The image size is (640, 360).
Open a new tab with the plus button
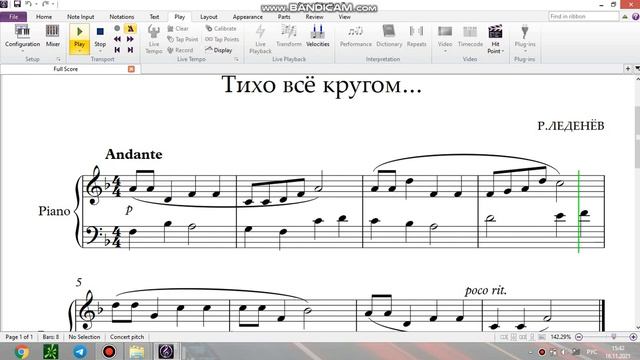(628, 69)
